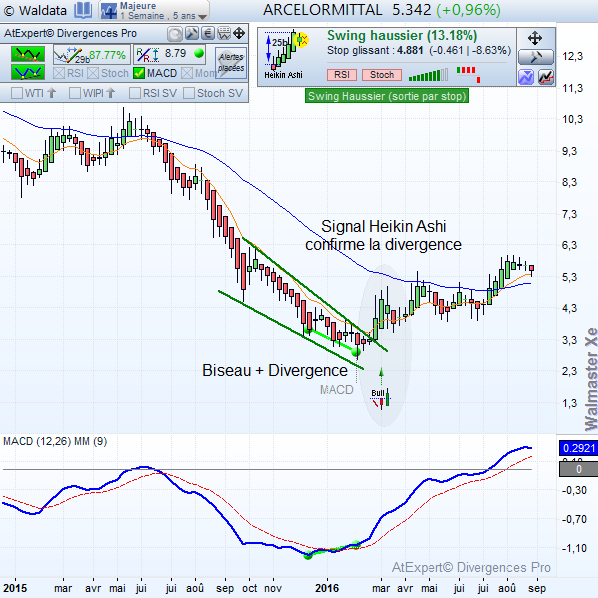Click the green dot at MACD low point
598x598 pixels.
point(308,555)
